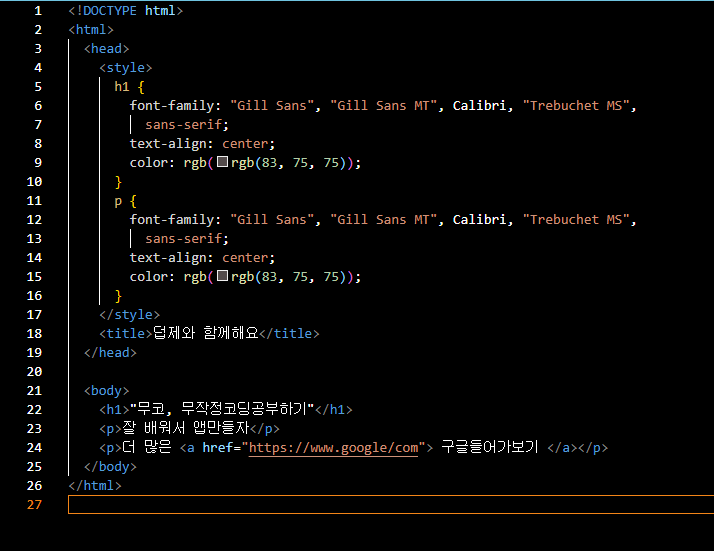This screenshot has height=551, width=714.
Task: Click the link text 구글들어가보기
Action: (490, 447)
